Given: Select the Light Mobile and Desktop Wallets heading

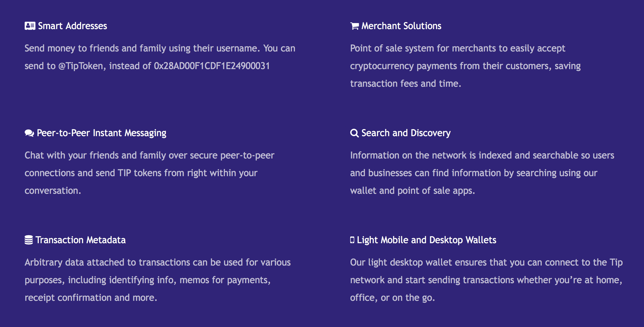Looking at the screenshot, I should [x=427, y=240].
